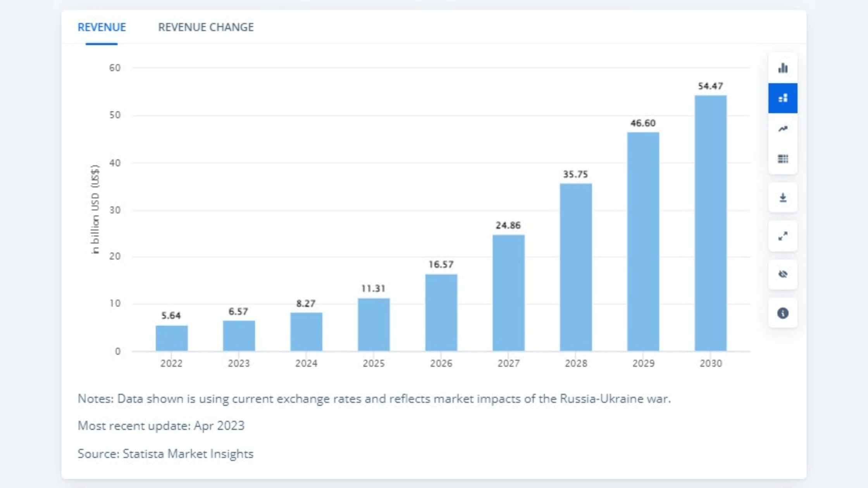The height and width of the screenshot is (488, 868).
Task: Click the 54.47 data label
Action: tap(710, 86)
